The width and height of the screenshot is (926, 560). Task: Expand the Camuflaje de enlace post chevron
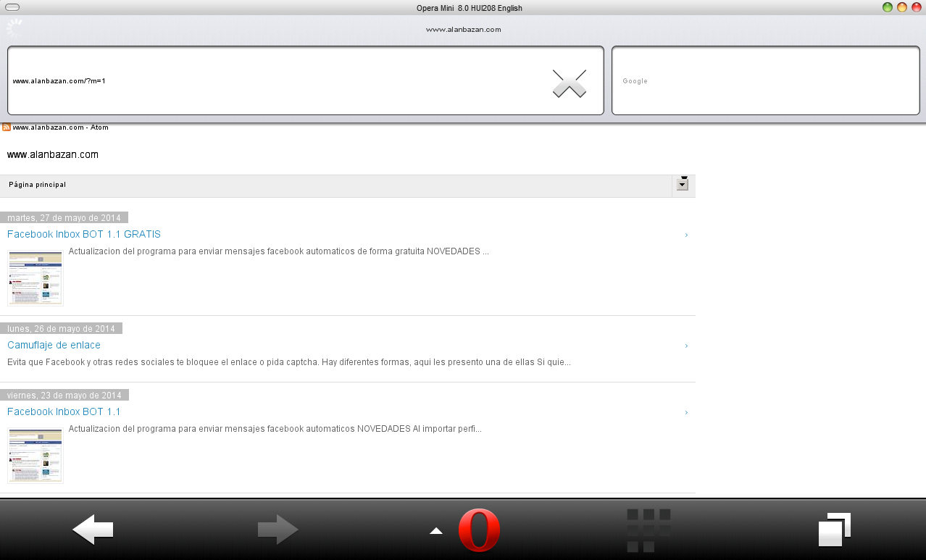685,346
